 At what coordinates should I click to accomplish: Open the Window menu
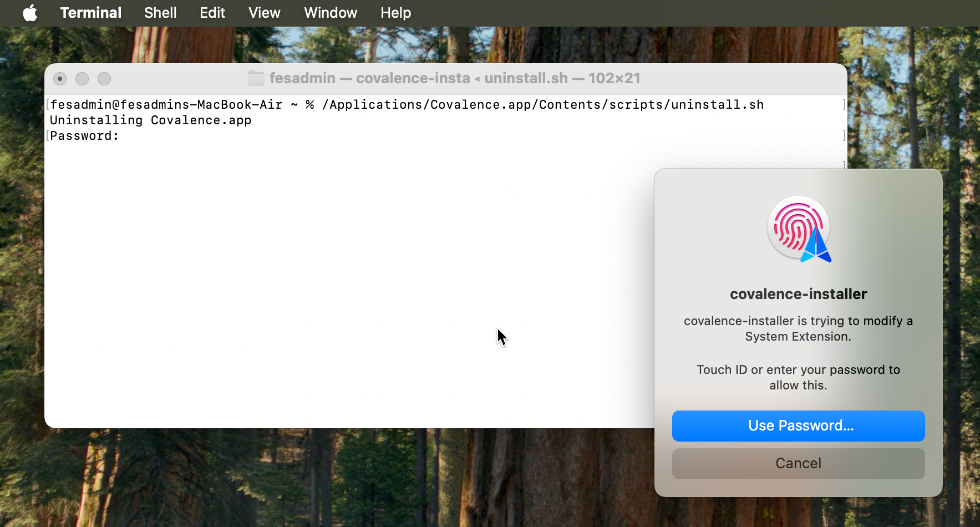pos(331,13)
